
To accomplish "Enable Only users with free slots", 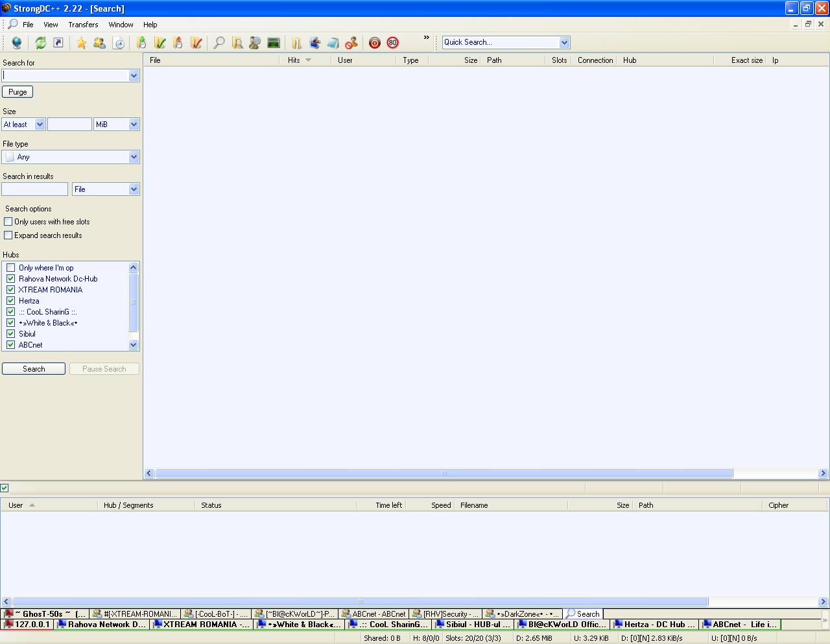I will [x=8, y=222].
